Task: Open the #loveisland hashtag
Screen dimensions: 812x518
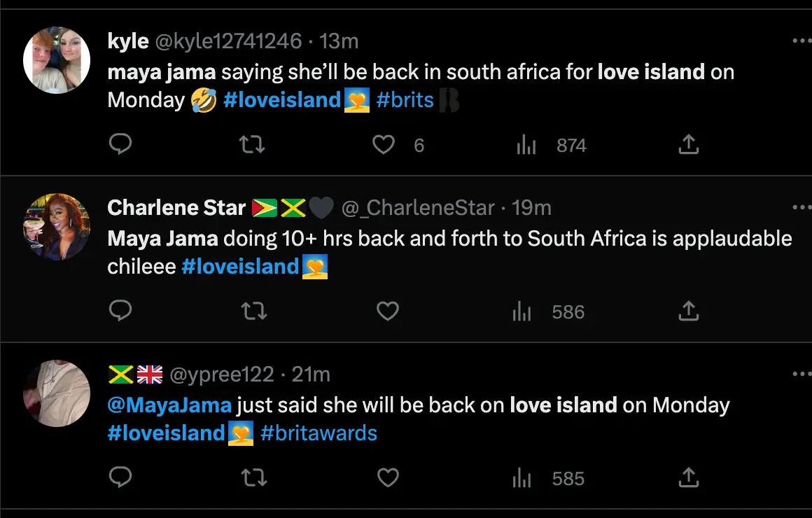Action: point(281,100)
